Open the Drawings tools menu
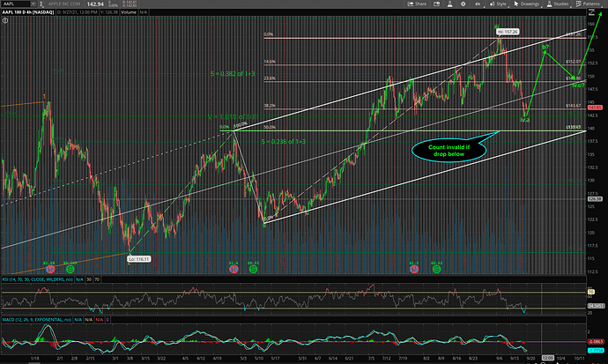The height and width of the screenshot is (364, 608). tap(528, 5)
